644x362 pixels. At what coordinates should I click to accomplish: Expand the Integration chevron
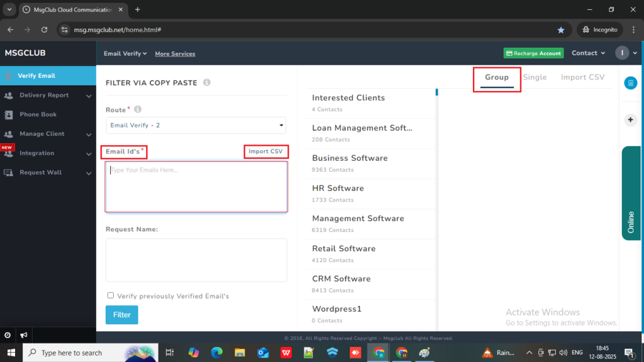89,155
